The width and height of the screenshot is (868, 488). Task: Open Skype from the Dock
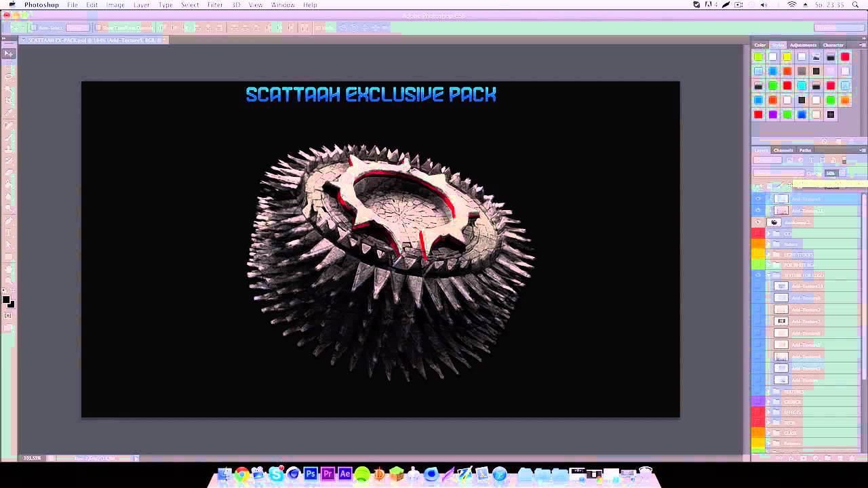(x=276, y=474)
